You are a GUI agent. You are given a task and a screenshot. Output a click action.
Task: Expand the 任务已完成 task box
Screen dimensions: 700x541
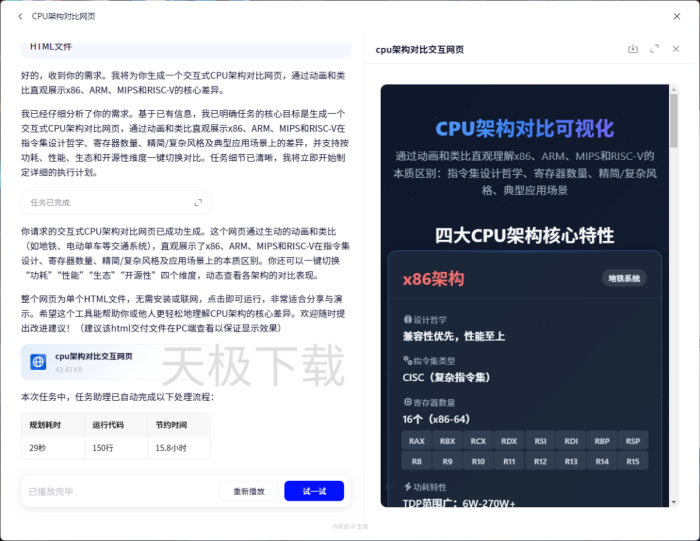[198, 203]
